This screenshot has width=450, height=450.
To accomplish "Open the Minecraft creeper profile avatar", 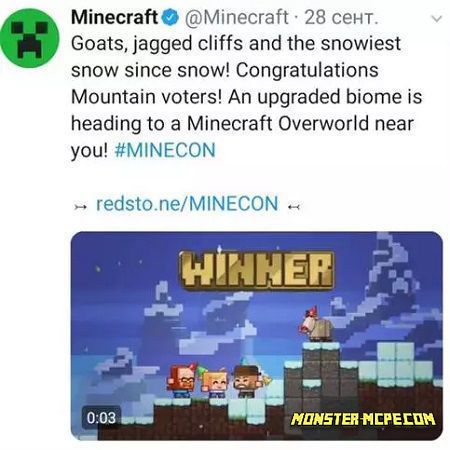I will [30, 38].
